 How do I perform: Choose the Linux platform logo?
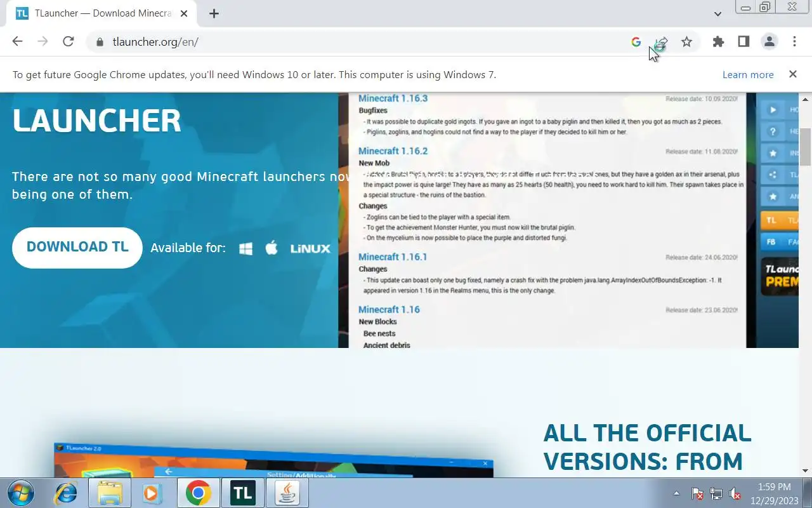310,249
